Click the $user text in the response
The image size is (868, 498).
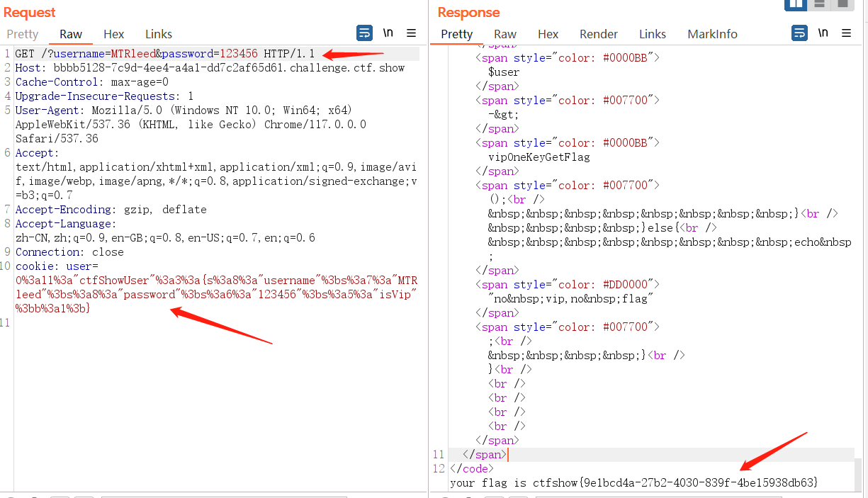click(504, 72)
